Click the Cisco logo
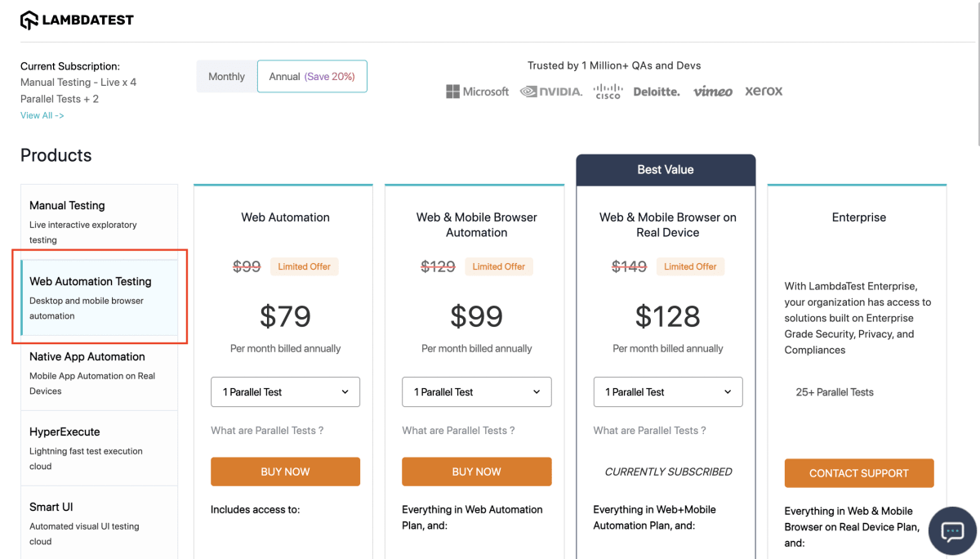 pyautogui.click(x=608, y=91)
